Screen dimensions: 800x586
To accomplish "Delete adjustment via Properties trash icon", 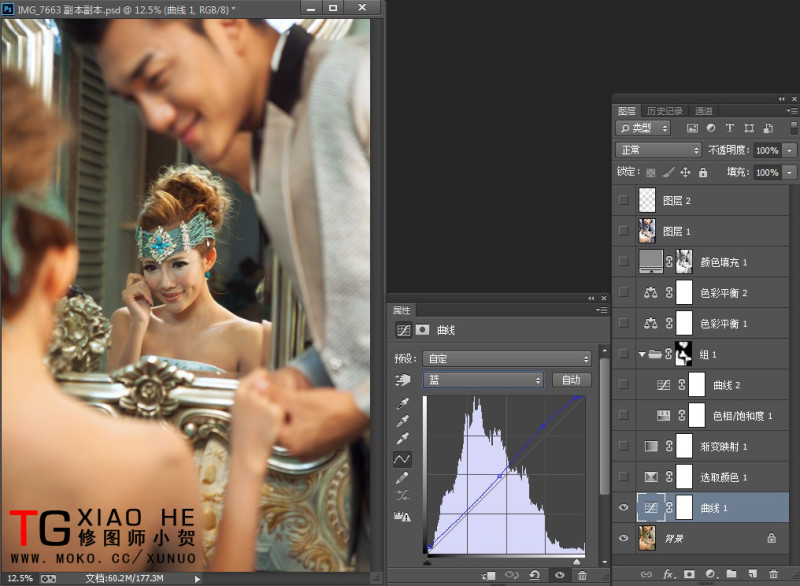I will 582,575.
